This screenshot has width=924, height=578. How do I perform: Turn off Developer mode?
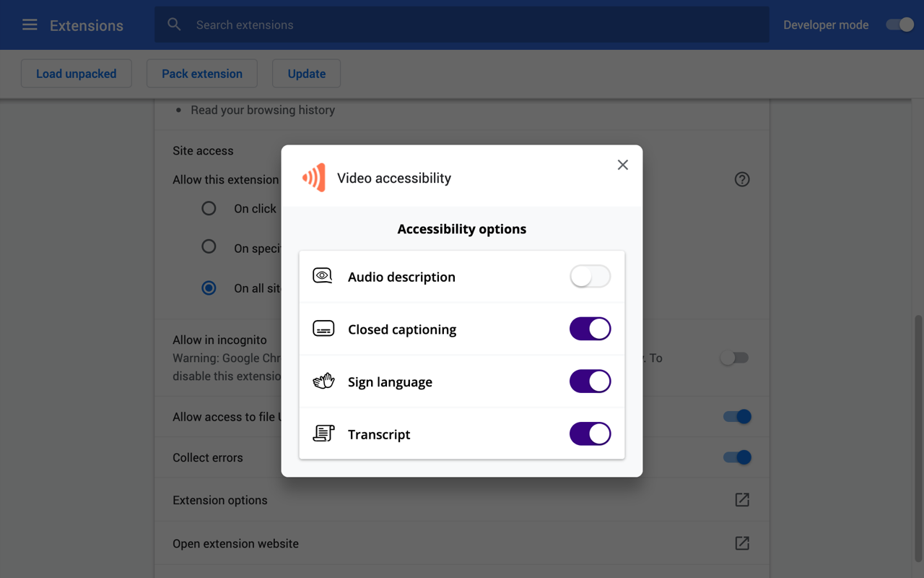(899, 24)
